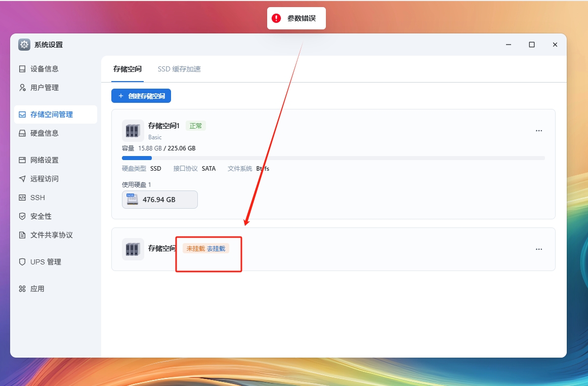
Task: Select the 476.94 GB disk chip
Action: click(x=160, y=200)
